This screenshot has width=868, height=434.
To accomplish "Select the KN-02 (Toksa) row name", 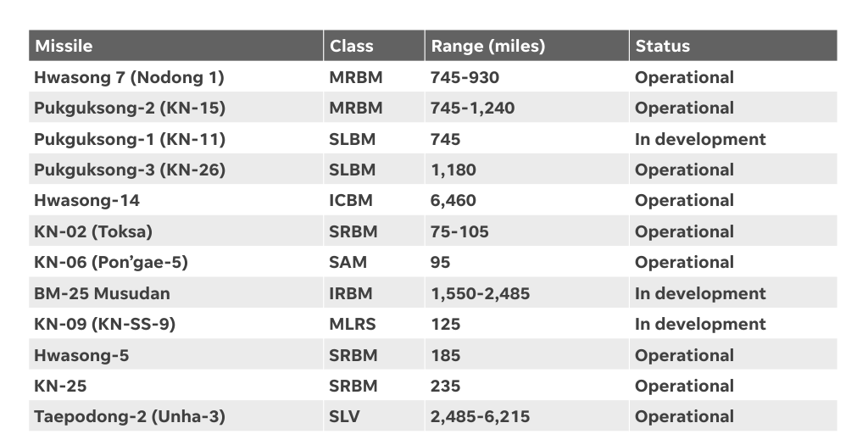I will [93, 231].
